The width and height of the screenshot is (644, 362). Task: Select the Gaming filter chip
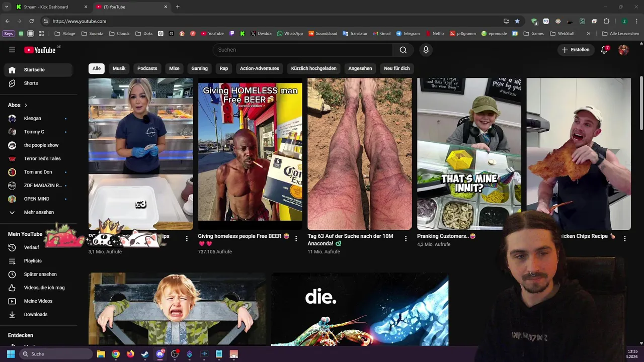(x=199, y=68)
